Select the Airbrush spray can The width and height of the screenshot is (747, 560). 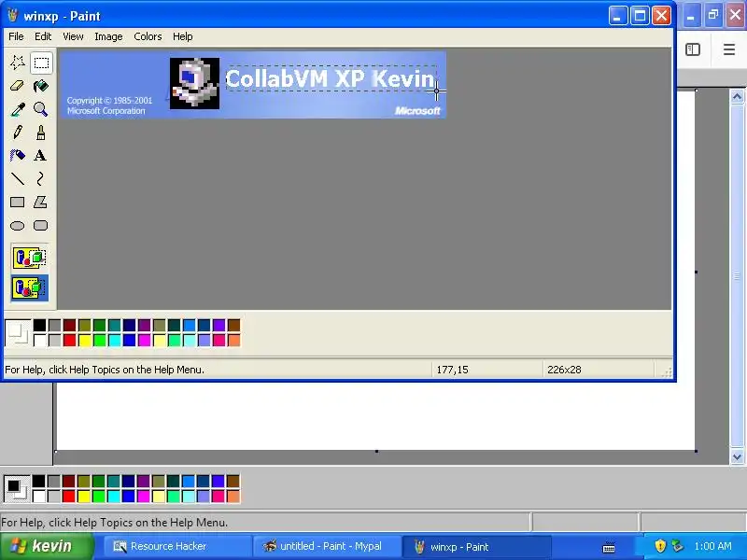tap(18, 155)
